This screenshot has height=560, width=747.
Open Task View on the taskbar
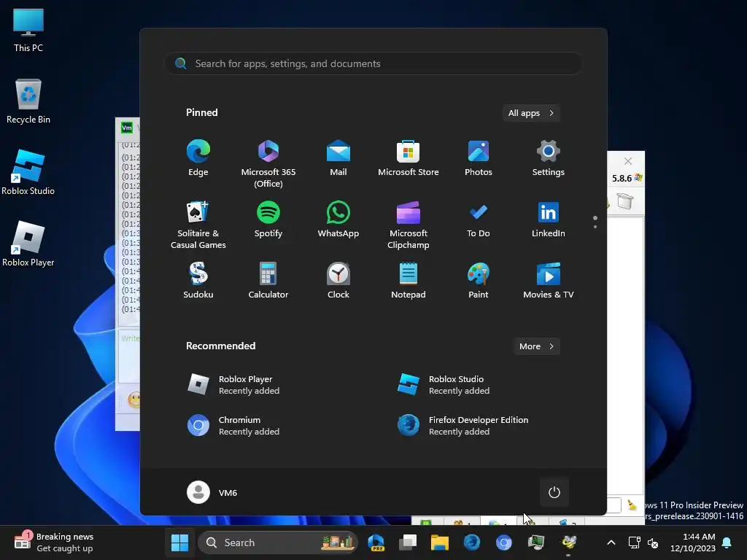(x=407, y=542)
